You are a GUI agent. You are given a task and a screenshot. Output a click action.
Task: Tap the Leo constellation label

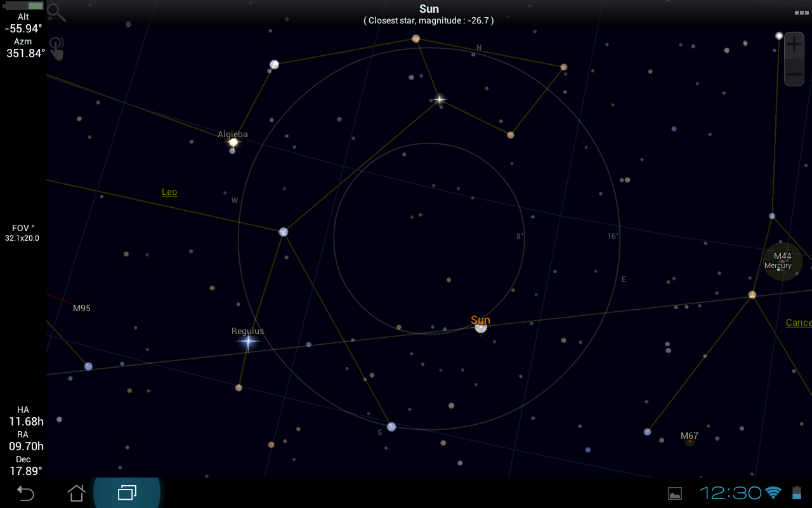[x=169, y=192]
